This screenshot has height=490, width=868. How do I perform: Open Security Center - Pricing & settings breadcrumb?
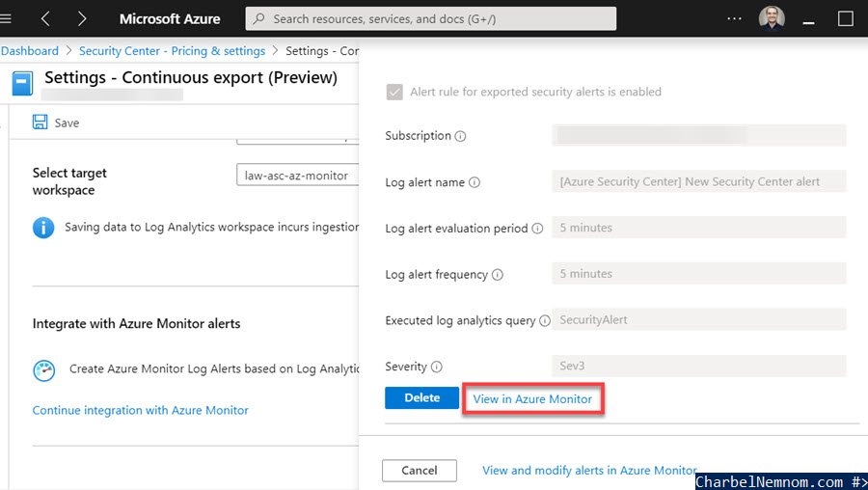(x=173, y=51)
